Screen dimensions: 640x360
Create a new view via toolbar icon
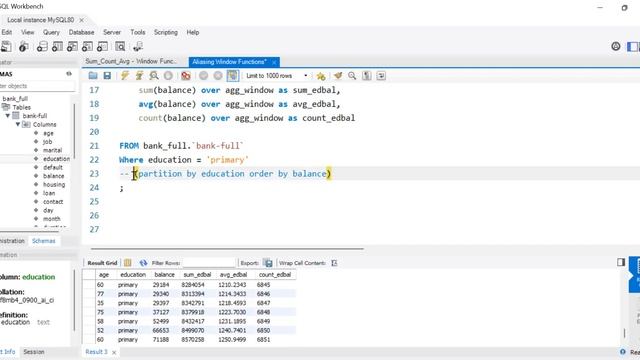(72, 47)
